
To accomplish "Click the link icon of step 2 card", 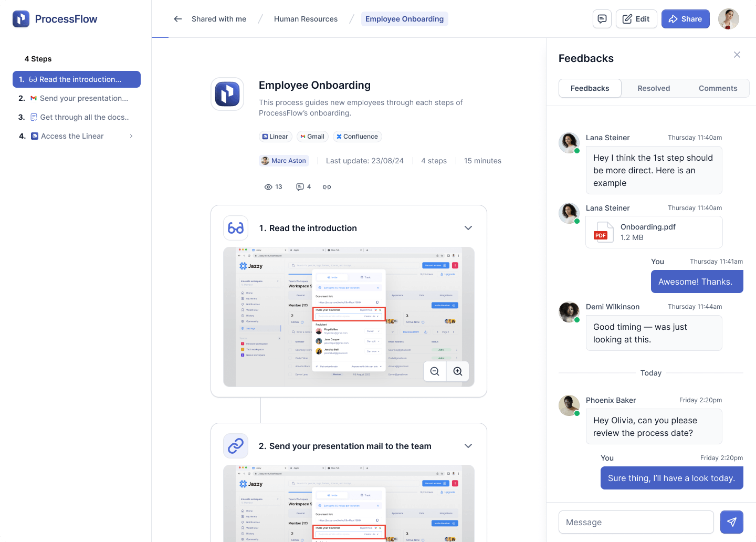I will 236,446.
